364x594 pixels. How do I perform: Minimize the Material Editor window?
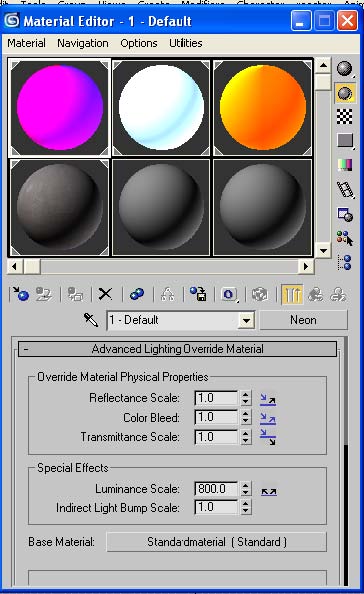[x=301, y=20]
